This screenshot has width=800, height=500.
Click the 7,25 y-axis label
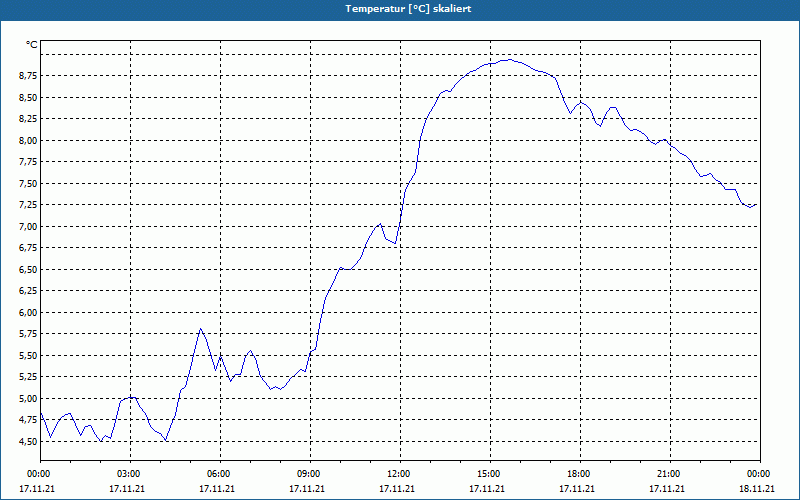[29, 205]
